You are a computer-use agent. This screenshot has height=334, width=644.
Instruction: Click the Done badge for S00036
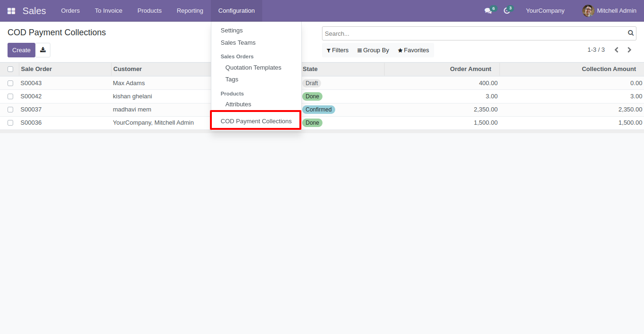coord(312,123)
